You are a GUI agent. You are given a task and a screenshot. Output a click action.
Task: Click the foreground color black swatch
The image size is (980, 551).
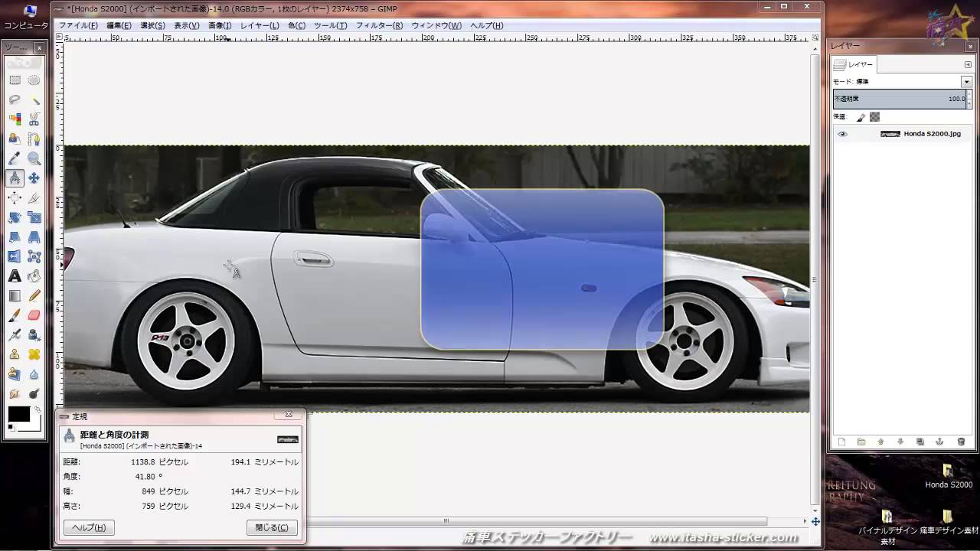pos(18,414)
